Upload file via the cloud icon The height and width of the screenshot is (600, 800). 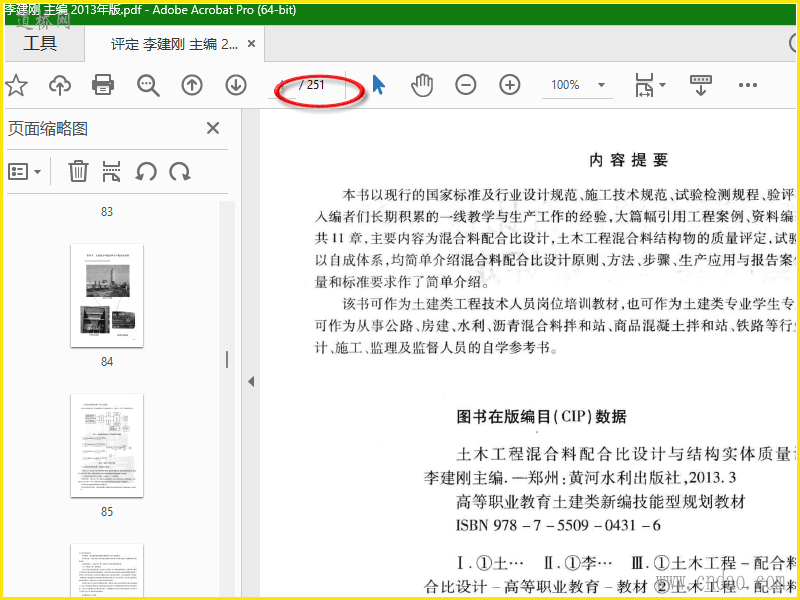60,85
